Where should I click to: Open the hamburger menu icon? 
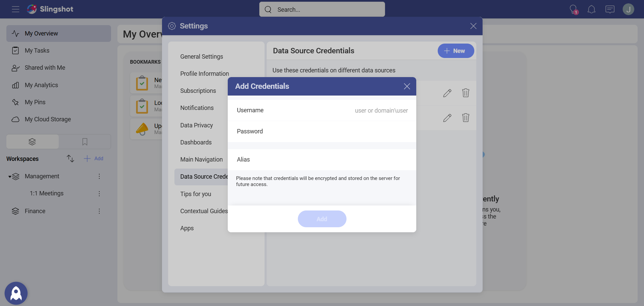coord(15,9)
